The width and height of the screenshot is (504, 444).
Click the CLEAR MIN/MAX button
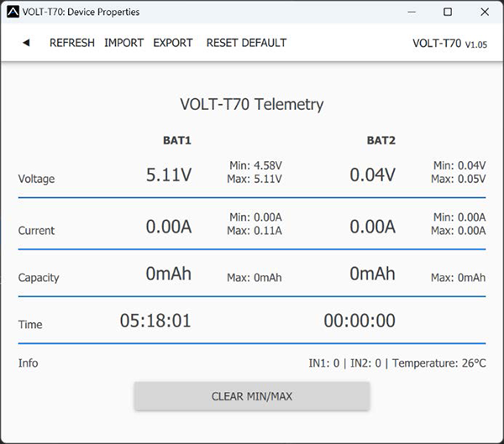(252, 396)
